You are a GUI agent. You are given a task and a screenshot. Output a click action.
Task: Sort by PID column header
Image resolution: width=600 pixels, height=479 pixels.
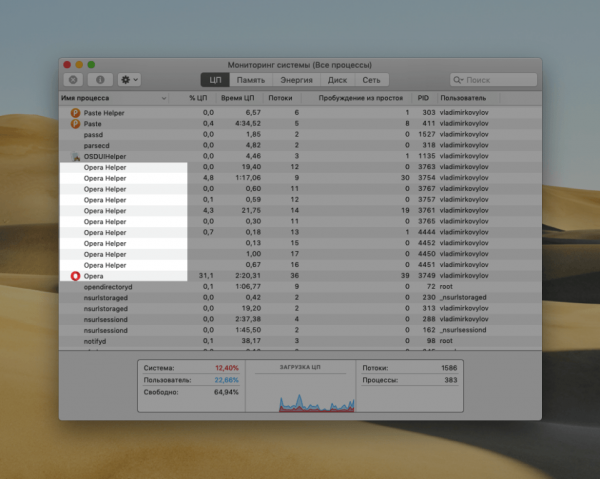[423, 98]
